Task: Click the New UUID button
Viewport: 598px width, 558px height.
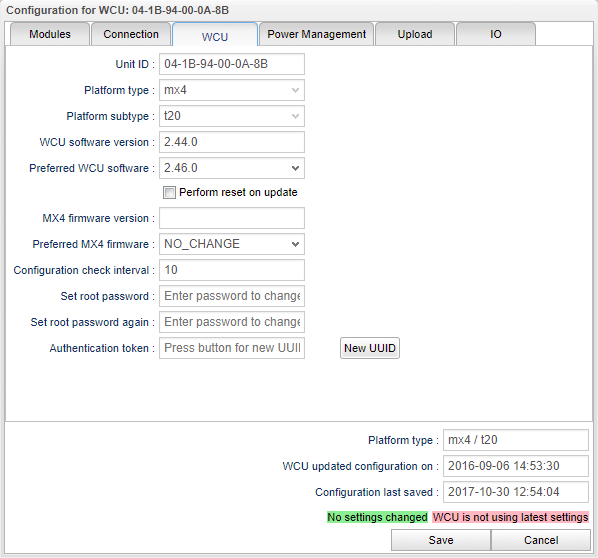Action: click(370, 348)
